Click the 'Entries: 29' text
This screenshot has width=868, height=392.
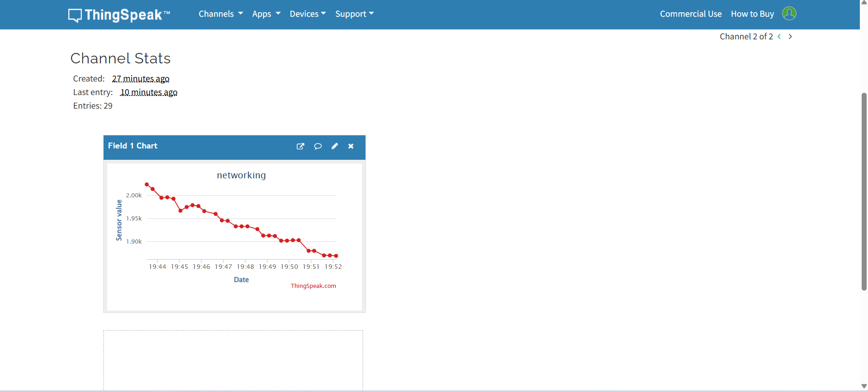click(x=93, y=106)
